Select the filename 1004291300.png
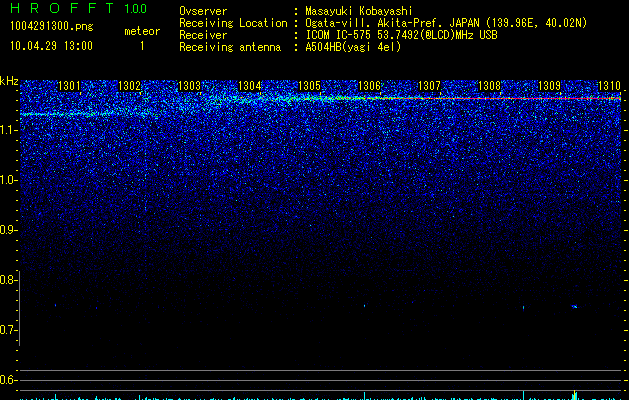This screenshot has width=629, height=400. [x=52, y=26]
